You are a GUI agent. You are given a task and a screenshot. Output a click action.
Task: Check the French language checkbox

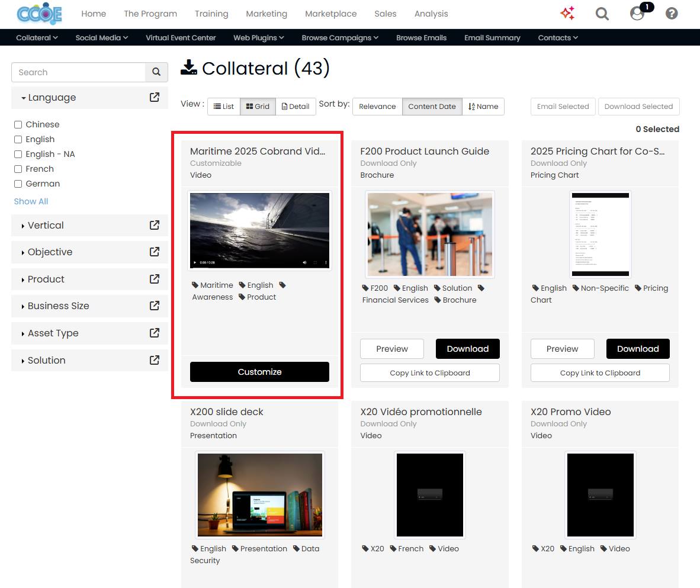(x=18, y=169)
